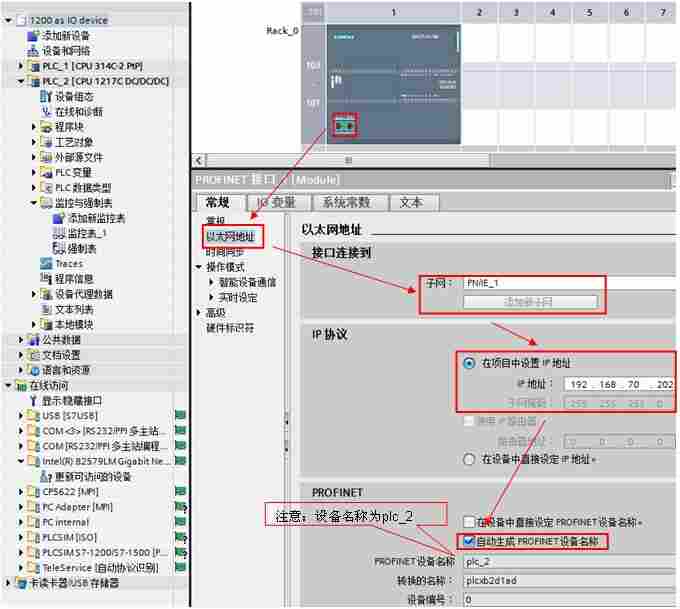Select 在项目中设置 IP 地址 radio button
The width and height of the screenshot is (680, 609).
click(x=469, y=363)
